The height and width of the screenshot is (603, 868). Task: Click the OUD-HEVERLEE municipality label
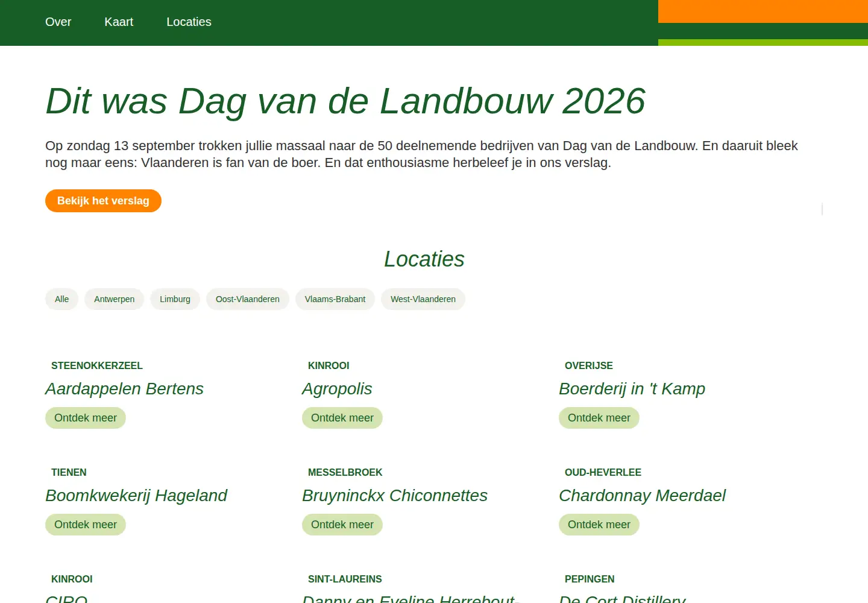(x=603, y=472)
